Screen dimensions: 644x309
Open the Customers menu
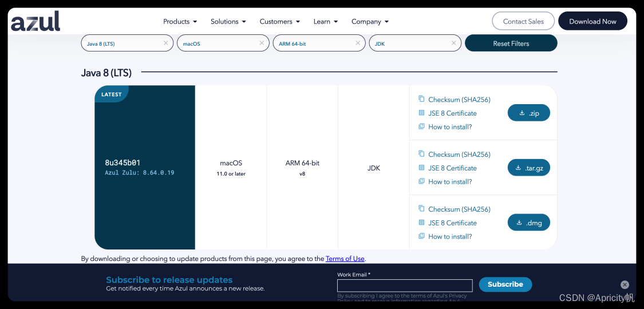point(280,22)
